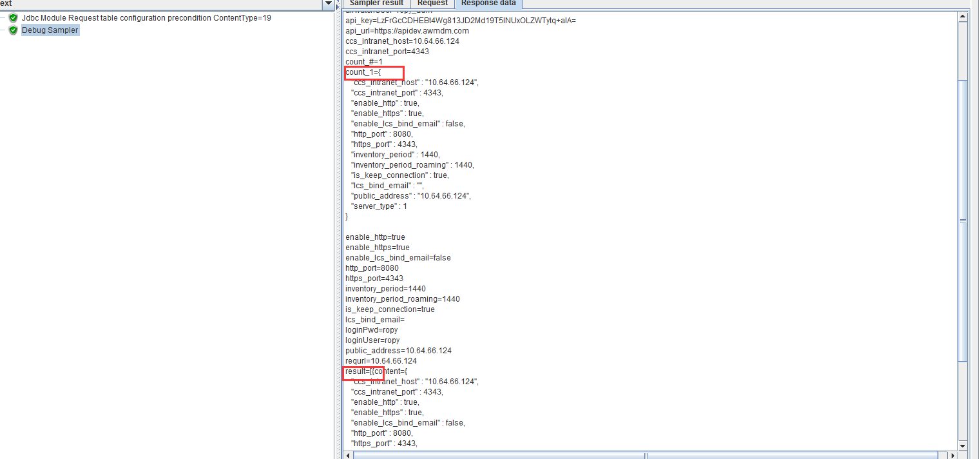Click the vertical scrollbar thumb in response pane
Viewport: 980px width, 459px height.
pos(963,219)
